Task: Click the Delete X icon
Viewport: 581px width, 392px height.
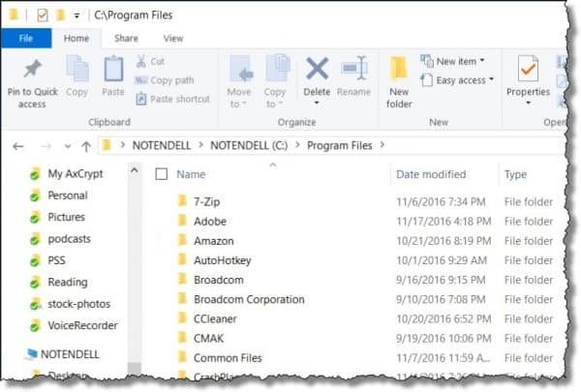Action: (x=317, y=69)
